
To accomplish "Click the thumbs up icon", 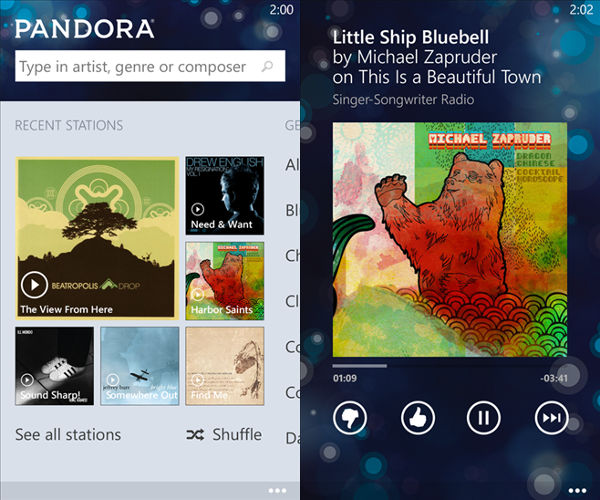I will (x=418, y=418).
